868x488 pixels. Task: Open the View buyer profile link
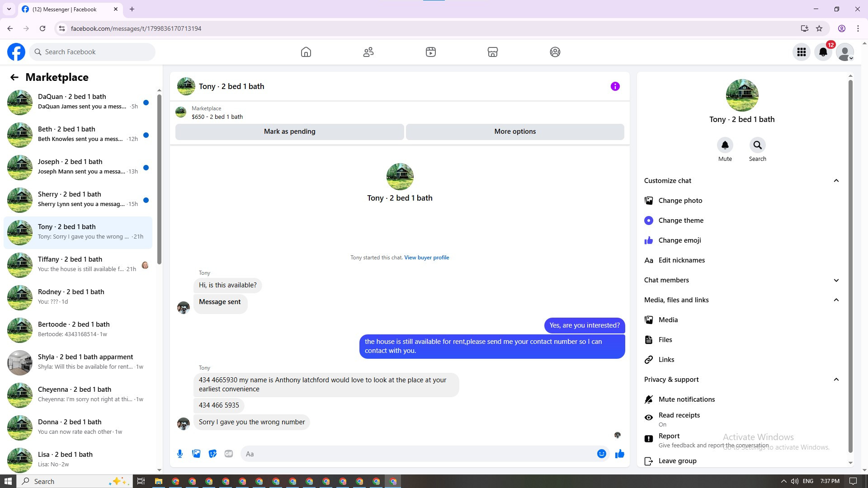click(426, 258)
